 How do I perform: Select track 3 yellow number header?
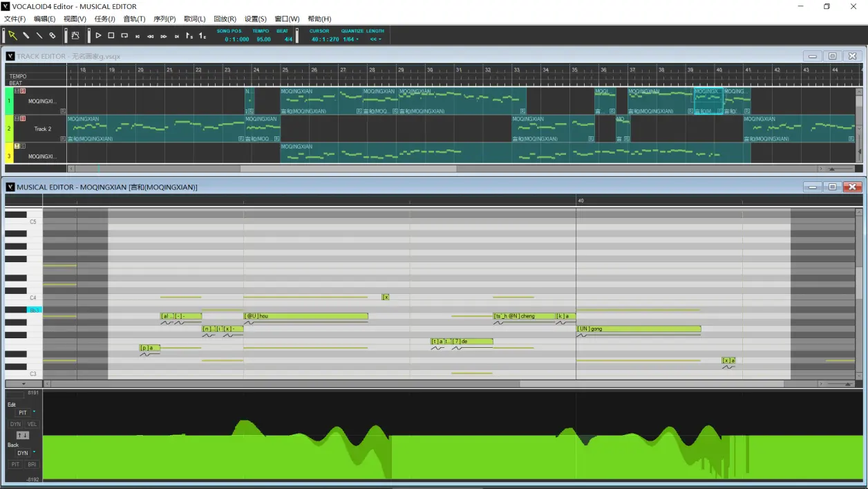tap(9, 156)
